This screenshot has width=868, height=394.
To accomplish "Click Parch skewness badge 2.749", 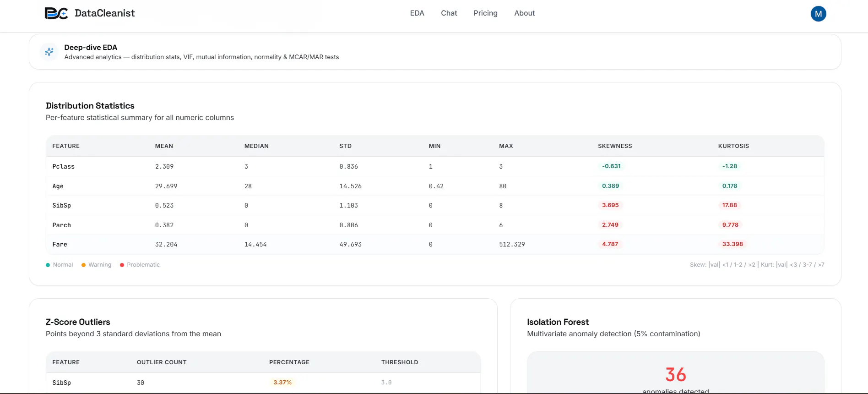I will point(610,225).
